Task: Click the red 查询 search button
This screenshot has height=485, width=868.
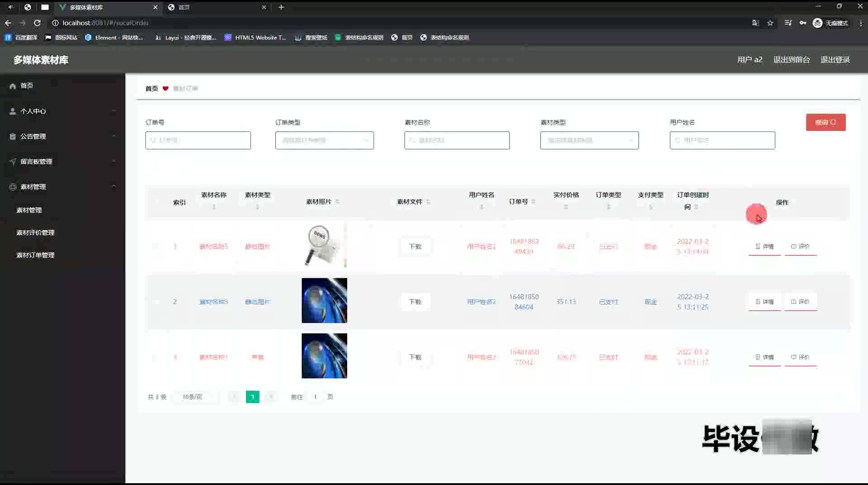Action: (826, 122)
